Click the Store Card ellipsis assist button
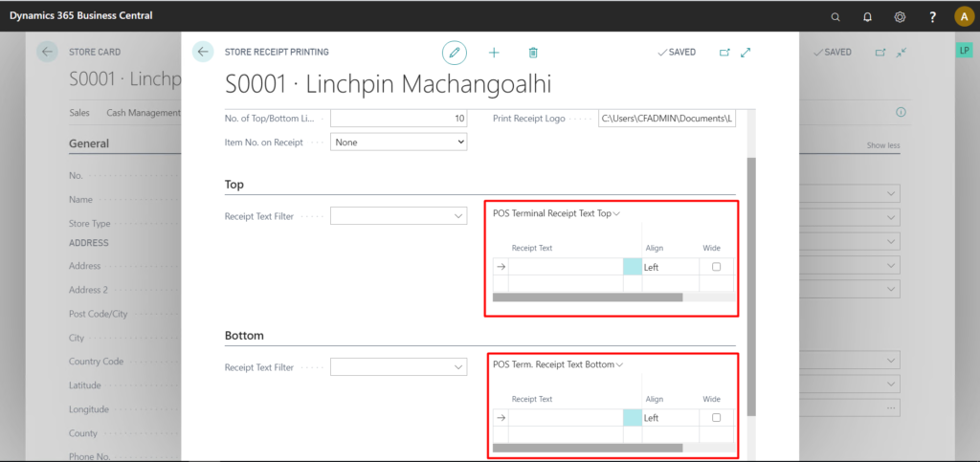The width and height of the screenshot is (980, 462). [x=891, y=408]
